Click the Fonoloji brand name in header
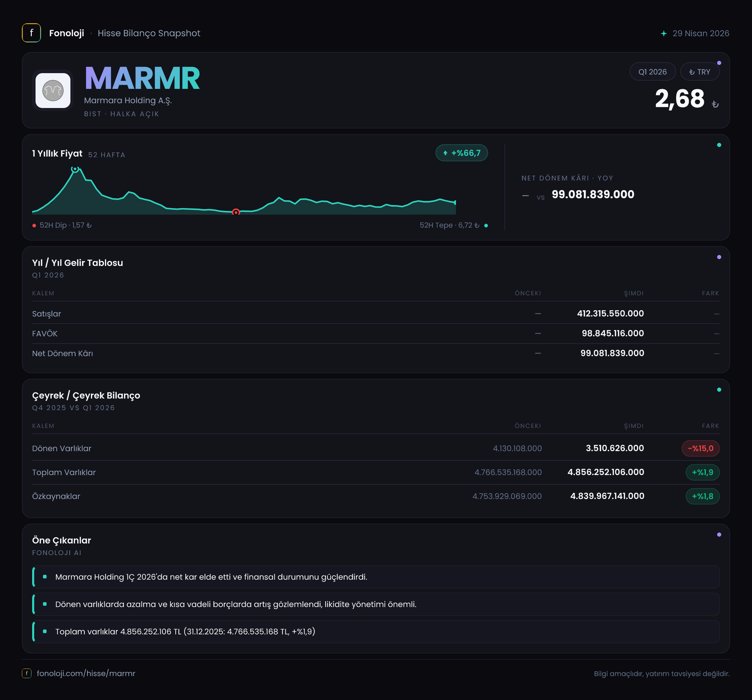The height and width of the screenshot is (700, 752). (x=67, y=33)
